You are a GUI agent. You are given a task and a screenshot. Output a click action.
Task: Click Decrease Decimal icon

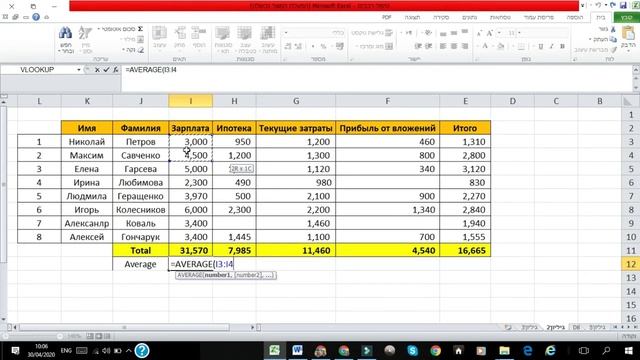(x=288, y=47)
